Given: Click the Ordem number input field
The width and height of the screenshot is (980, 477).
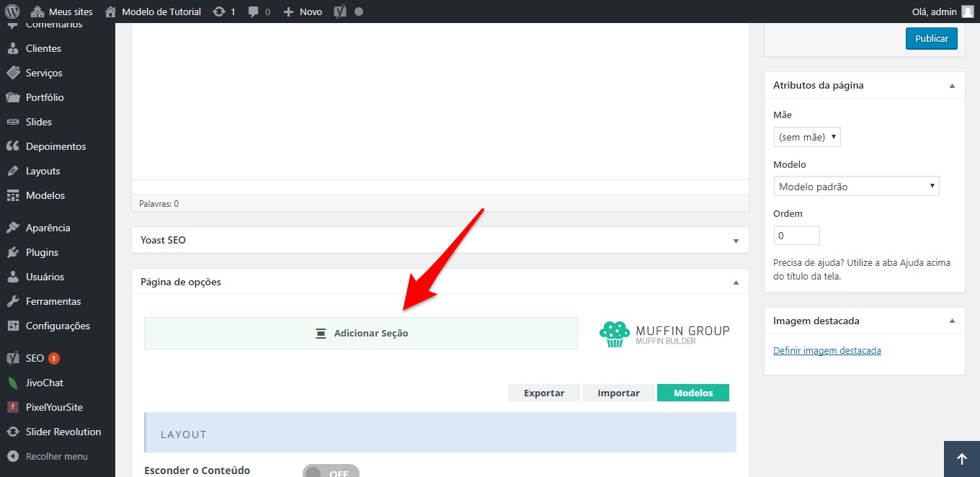Looking at the screenshot, I should click(796, 236).
